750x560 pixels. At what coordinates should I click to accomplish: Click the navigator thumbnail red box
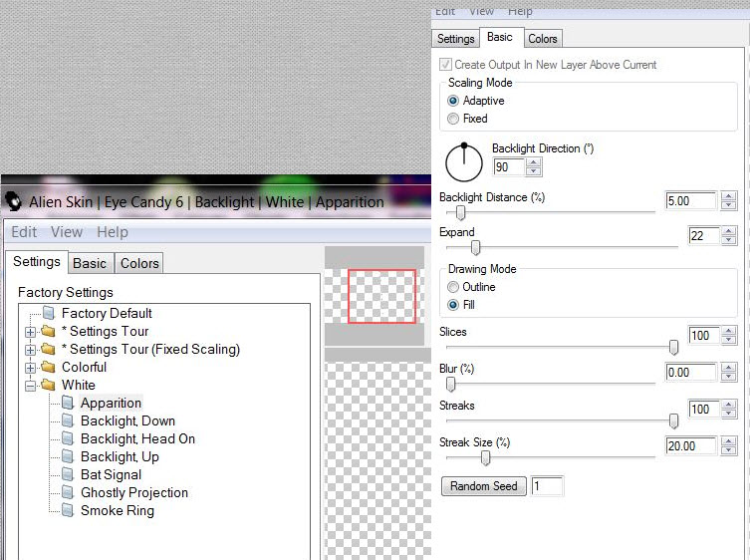point(381,296)
